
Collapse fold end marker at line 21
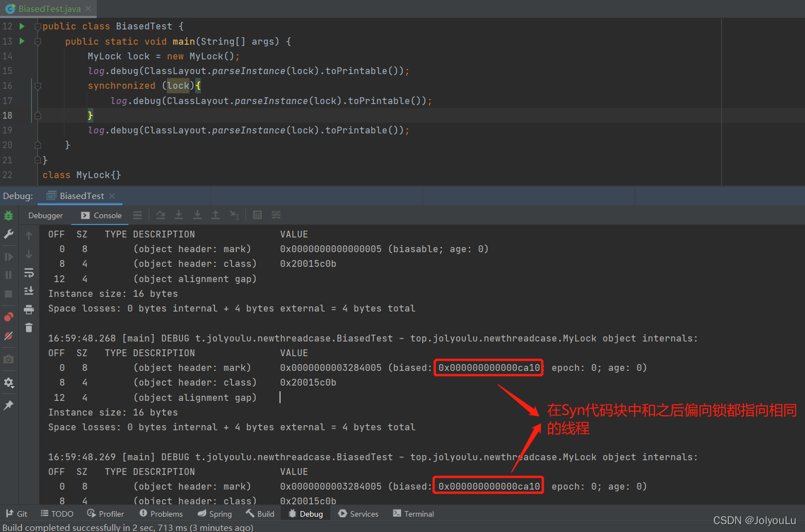click(37, 160)
